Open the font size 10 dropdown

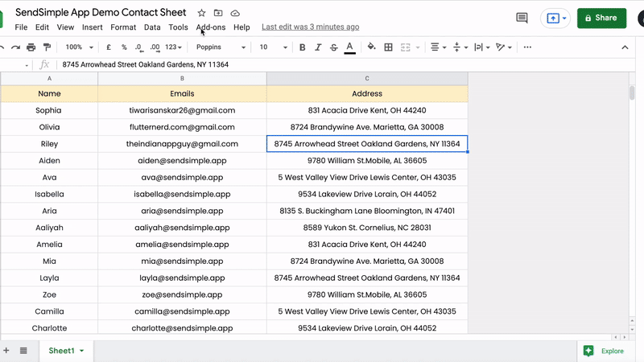(273, 47)
